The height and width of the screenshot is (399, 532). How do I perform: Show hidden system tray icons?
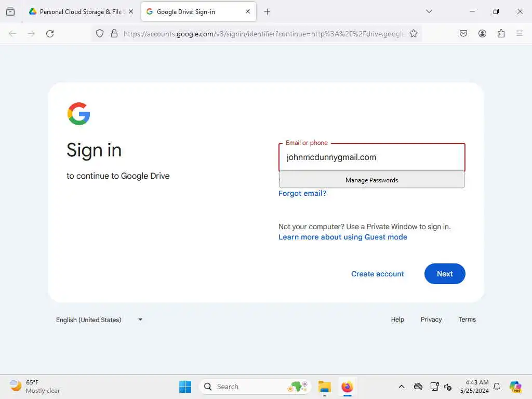(x=402, y=387)
